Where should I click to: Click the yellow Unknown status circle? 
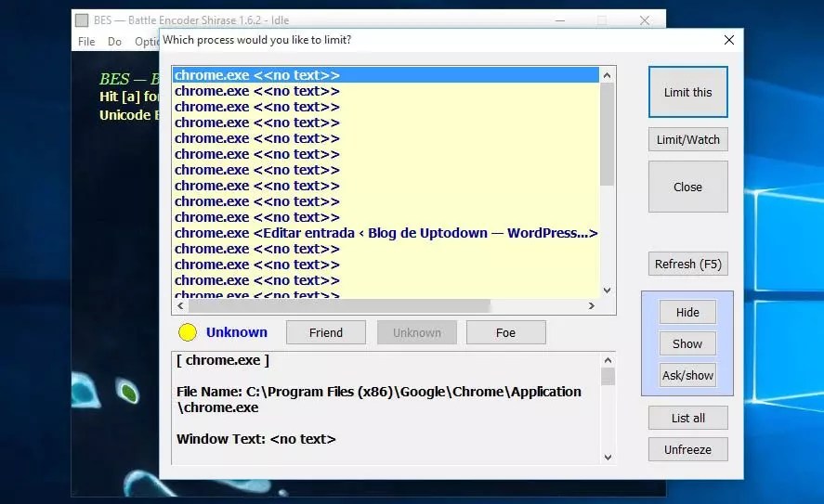[188, 332]
